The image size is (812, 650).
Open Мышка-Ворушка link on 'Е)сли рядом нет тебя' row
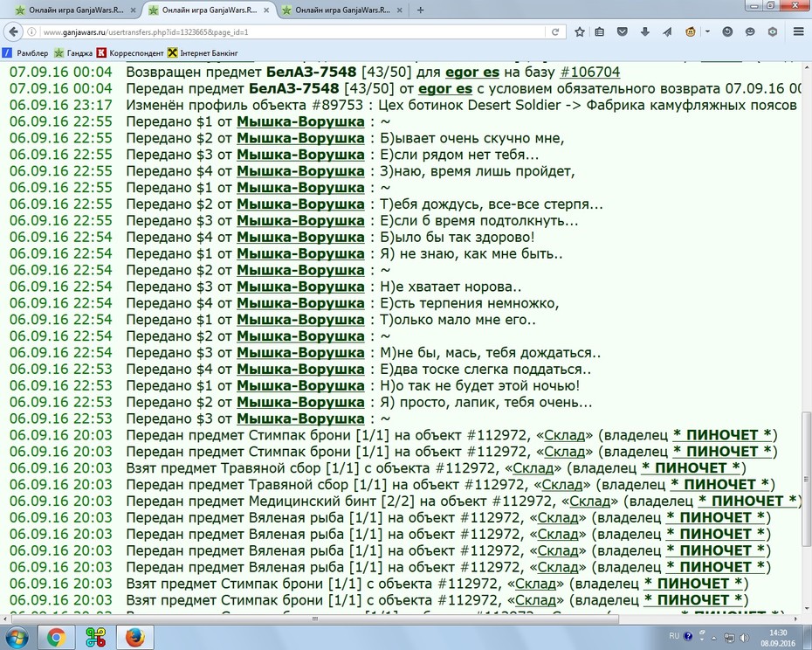300,155
